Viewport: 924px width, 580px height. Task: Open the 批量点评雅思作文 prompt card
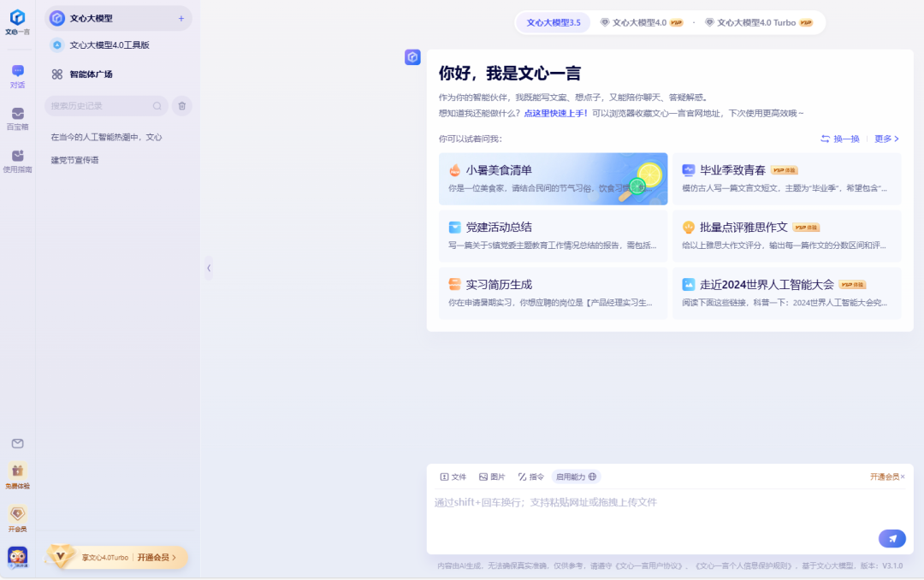click(787, 236)
